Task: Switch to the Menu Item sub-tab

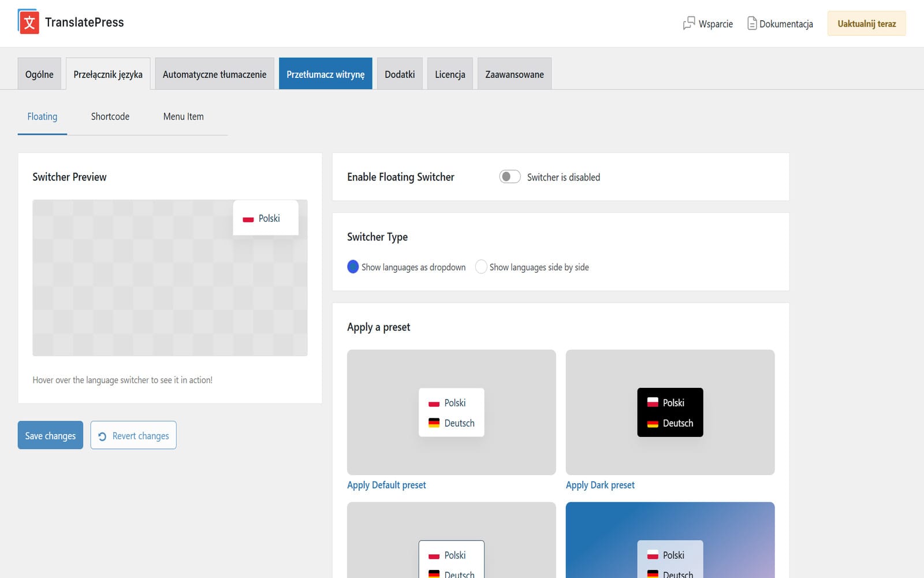Action: click(184, 117)
